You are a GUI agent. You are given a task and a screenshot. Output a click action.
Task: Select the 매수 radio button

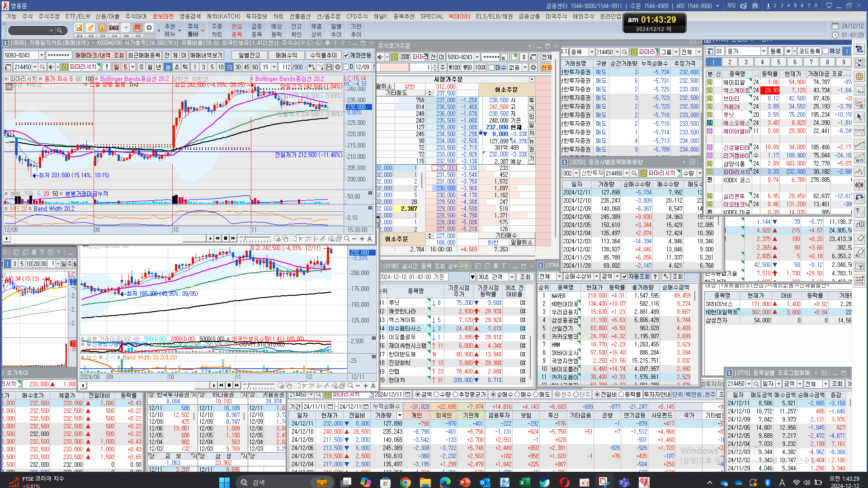(517, 394)
